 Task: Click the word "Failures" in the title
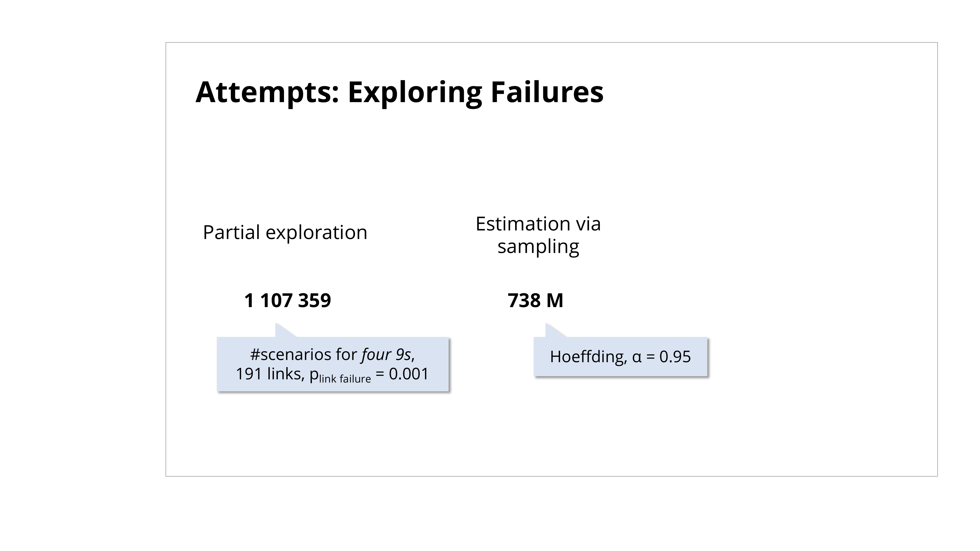point(547,92)
